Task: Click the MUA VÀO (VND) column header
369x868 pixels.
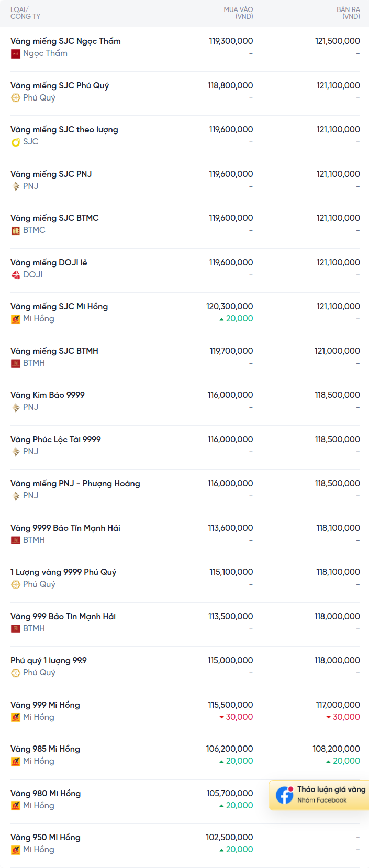Action: coord(238,13)
